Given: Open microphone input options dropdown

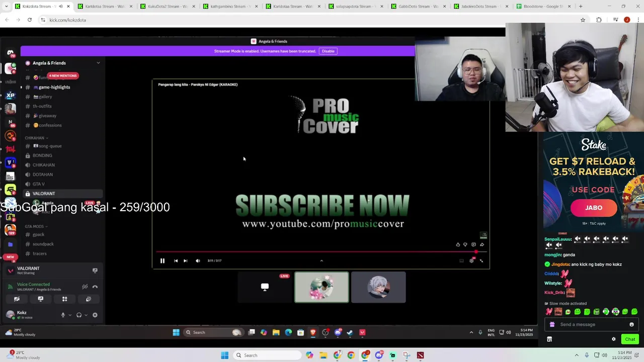Looking at the screenshot, I should pyautogui.click(x=70, y=315).
